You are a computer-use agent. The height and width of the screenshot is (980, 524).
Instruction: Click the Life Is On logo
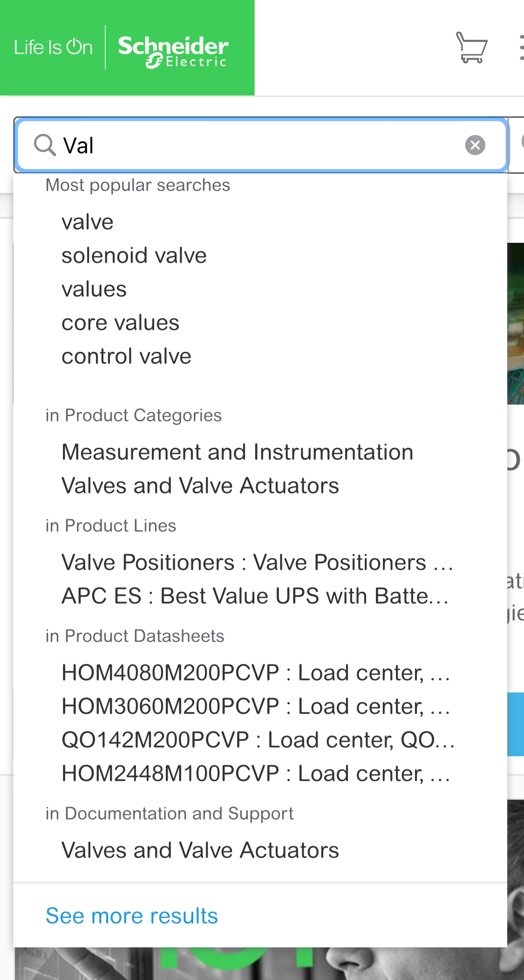click(x=53, y=47)
